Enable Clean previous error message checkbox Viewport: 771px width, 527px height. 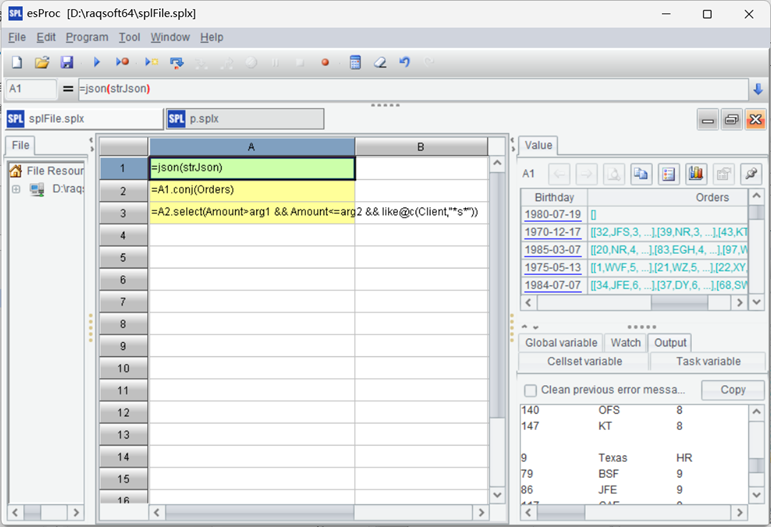[x=531, y=390]
